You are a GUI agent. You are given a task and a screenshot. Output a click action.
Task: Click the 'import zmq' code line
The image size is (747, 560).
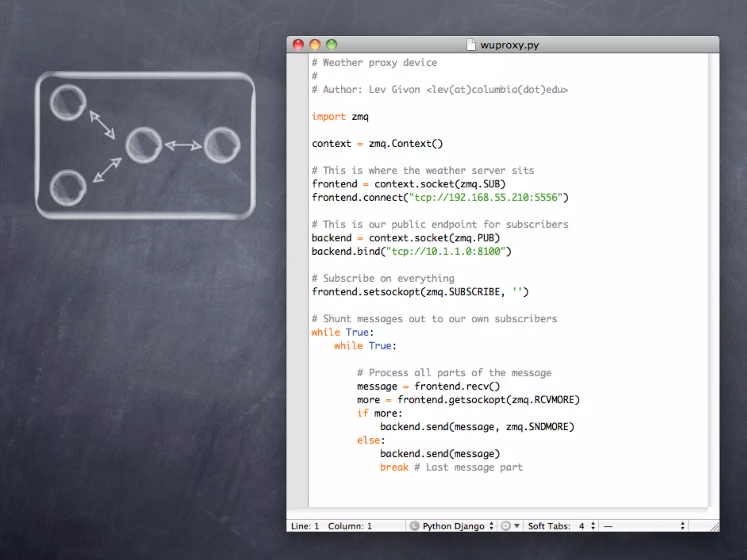click(340, 117)
